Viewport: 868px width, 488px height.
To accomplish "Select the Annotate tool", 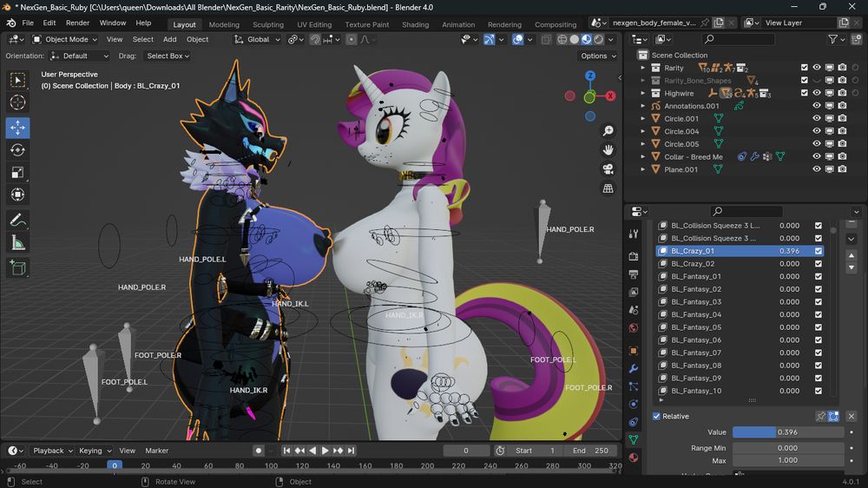I will (x=17, y=221).
